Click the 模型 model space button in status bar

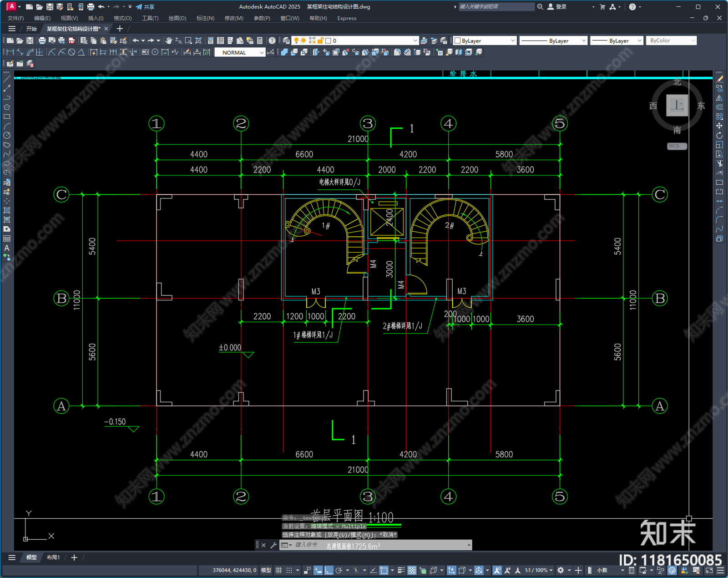266,570
